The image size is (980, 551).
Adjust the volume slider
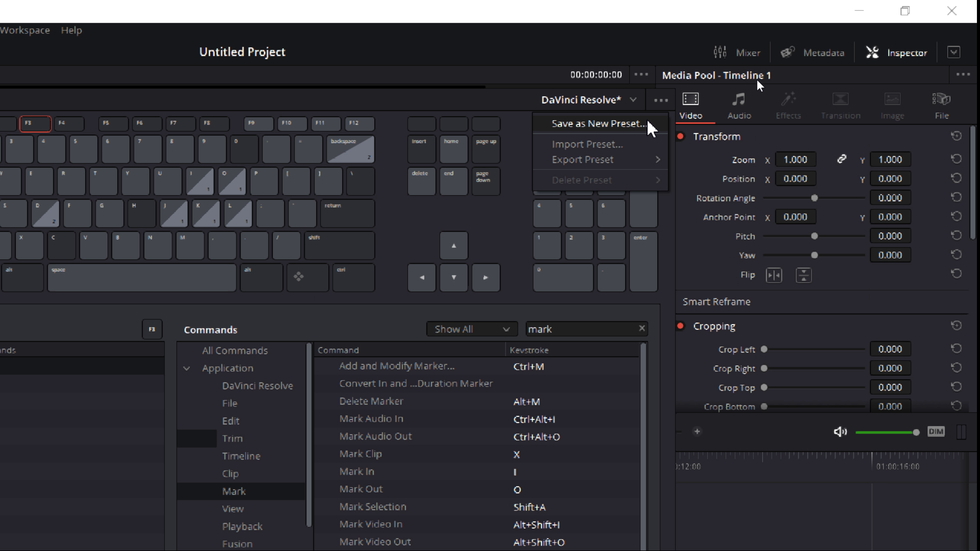tap(887, 432)
